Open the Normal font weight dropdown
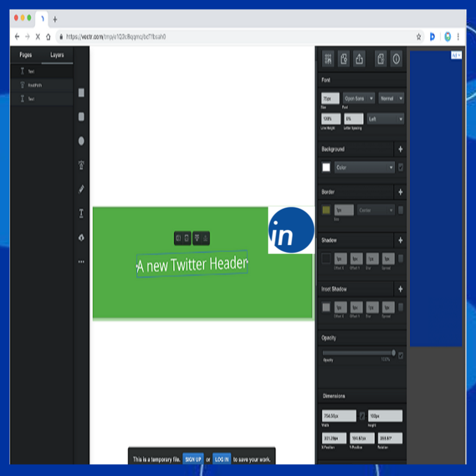The height and width of the screenshot is (476, 476). (x=391, y=98)
